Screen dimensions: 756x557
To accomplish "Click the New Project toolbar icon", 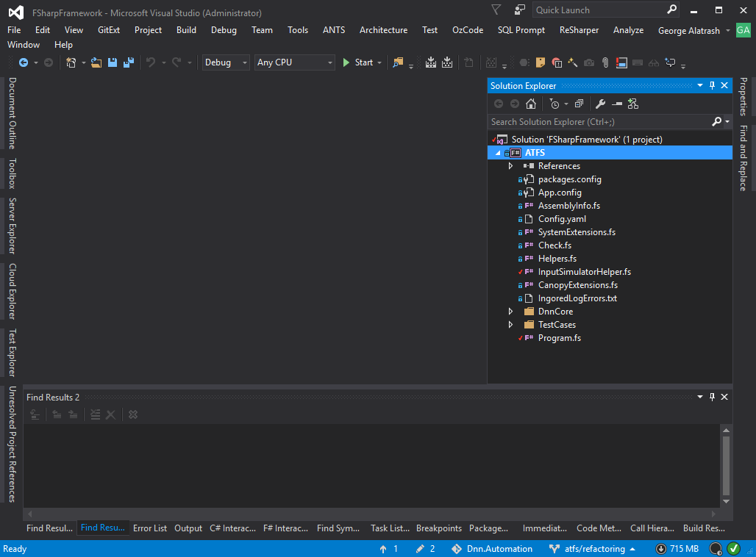I will click(71, 62).
